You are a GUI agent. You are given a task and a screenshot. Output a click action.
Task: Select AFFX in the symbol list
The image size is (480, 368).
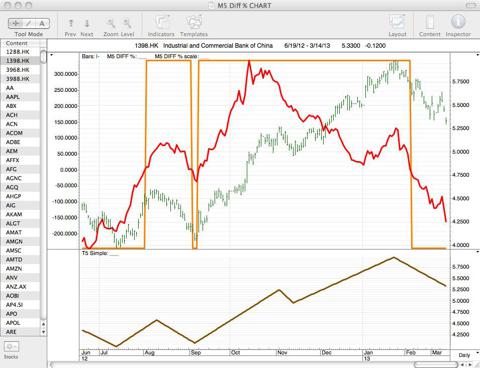click(x=21, y=160)
